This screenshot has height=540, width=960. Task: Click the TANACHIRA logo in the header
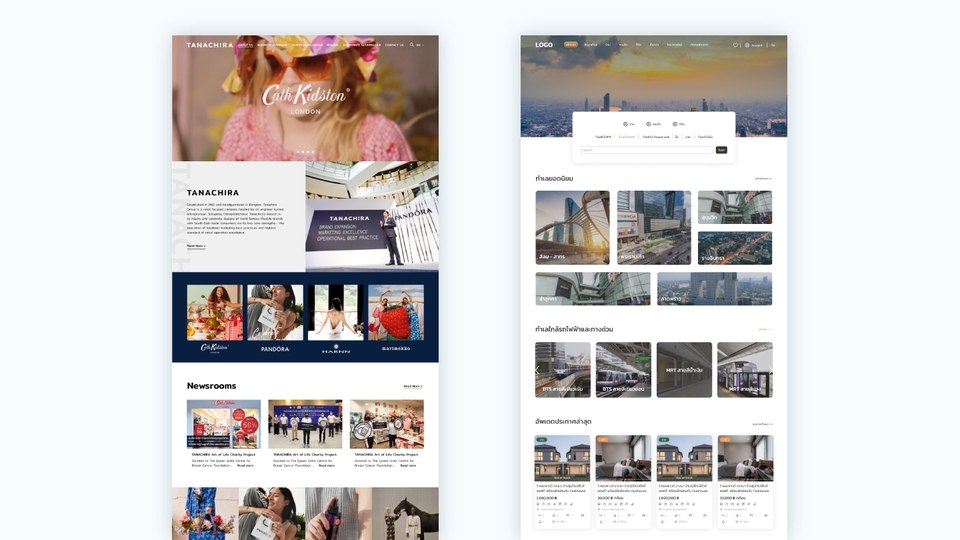pos(209,45)
